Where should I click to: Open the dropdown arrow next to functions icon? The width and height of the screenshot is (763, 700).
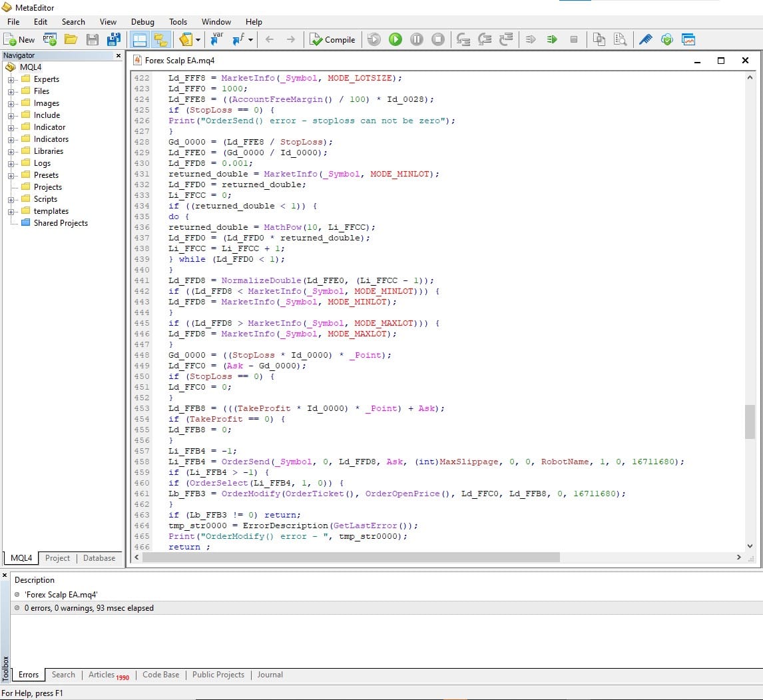click(x=250, y=40)
